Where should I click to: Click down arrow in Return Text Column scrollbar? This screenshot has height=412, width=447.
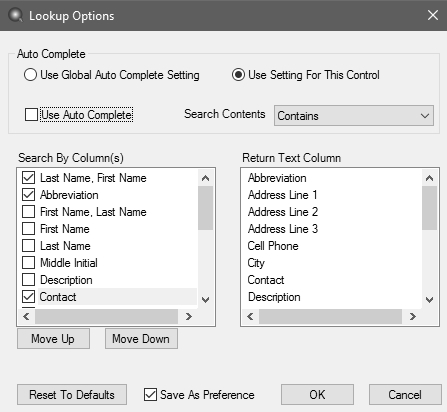coord(430,300)
